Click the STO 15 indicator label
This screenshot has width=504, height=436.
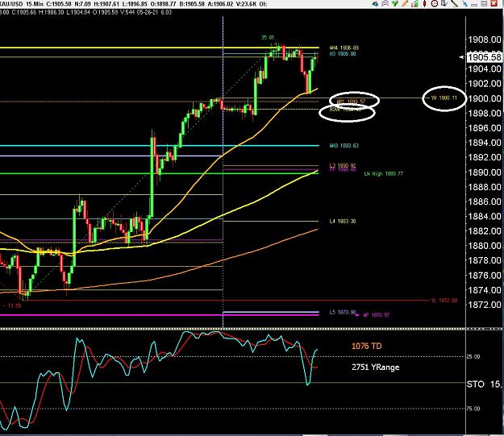pyautogui.click(x=485, y=384)
